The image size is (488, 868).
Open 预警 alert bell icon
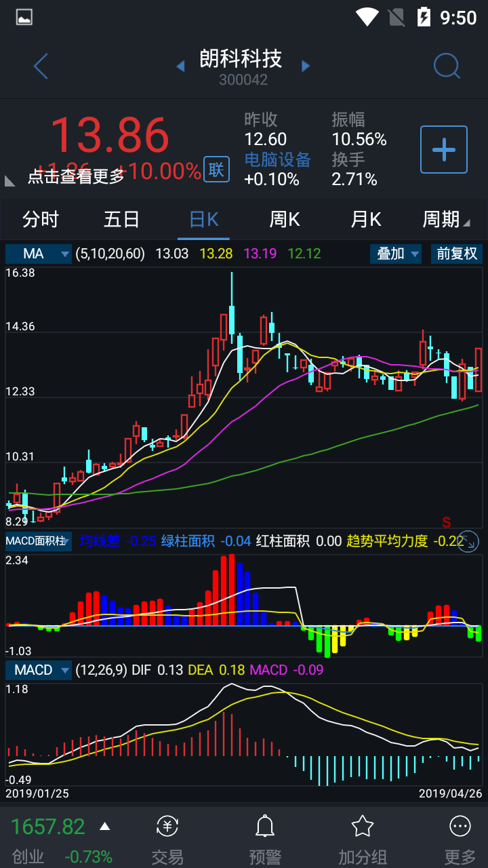point(265,827)
